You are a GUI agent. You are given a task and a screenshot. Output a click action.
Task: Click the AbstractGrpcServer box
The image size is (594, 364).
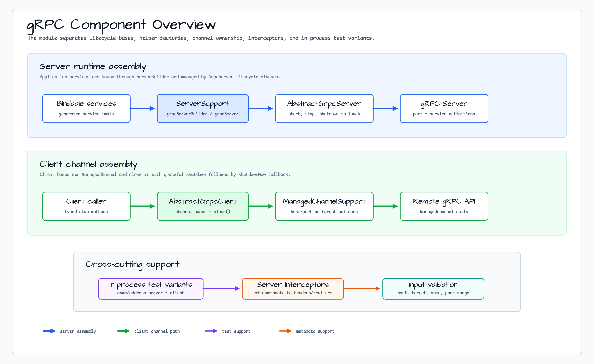coord(324,109)
